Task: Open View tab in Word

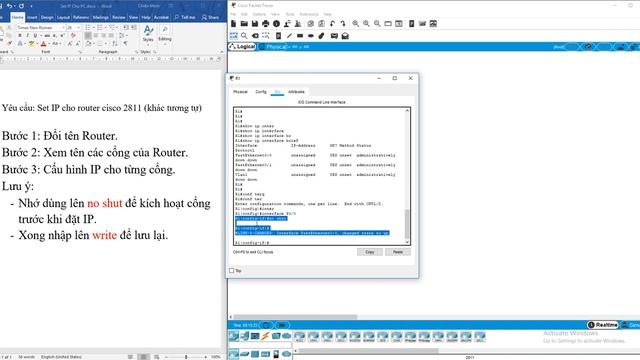Action: click(133, 18)
